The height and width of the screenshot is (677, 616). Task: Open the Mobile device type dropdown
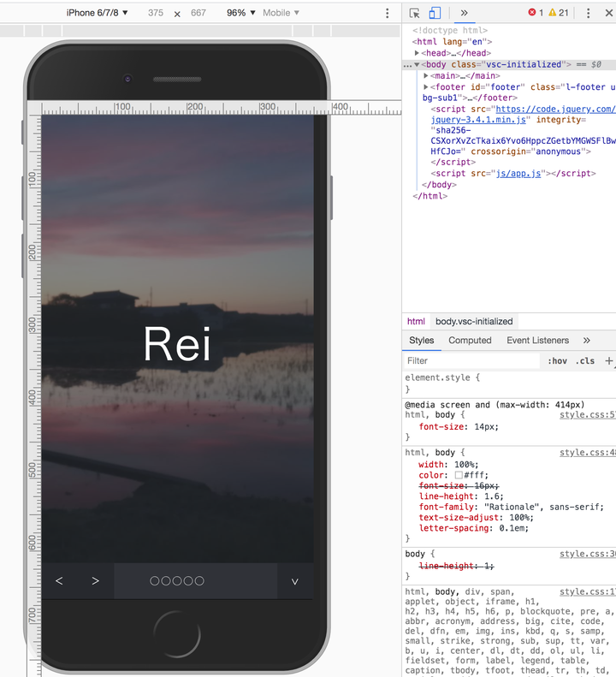click(x=281, y=13)
